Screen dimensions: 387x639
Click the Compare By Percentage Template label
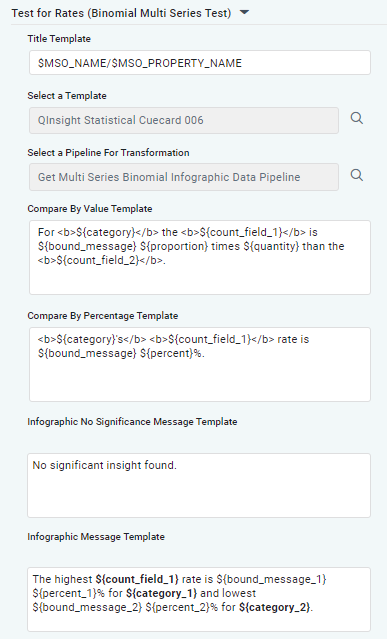pyautogui.click(x=103, y=316)
